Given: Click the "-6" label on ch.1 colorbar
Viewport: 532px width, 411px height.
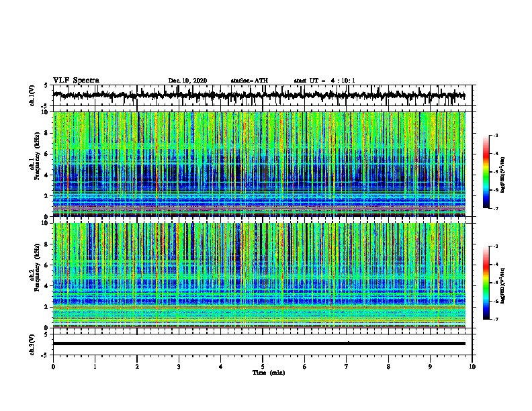Looking at the screenshot, I should tap(496, 190).
